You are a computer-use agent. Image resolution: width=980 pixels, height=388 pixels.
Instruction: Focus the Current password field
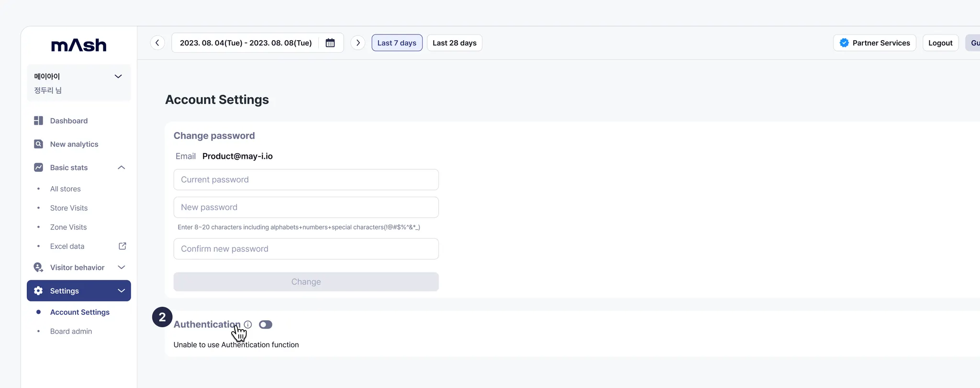[306, 179]
